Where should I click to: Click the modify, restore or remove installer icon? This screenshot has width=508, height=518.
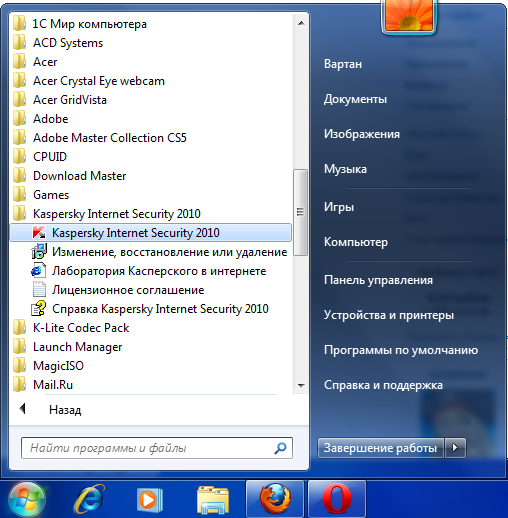coord(39,252)
